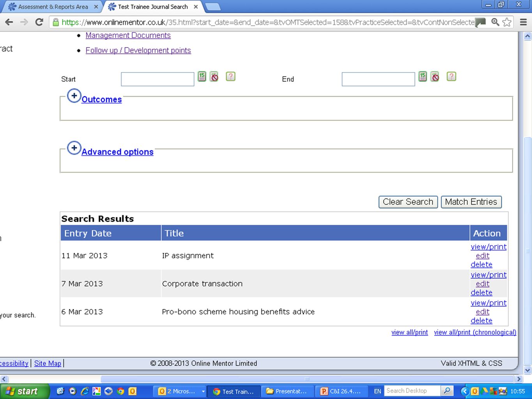Open the '2 Micros...' taskbar group dropdown
532x399 pixels.
point(203,391)
